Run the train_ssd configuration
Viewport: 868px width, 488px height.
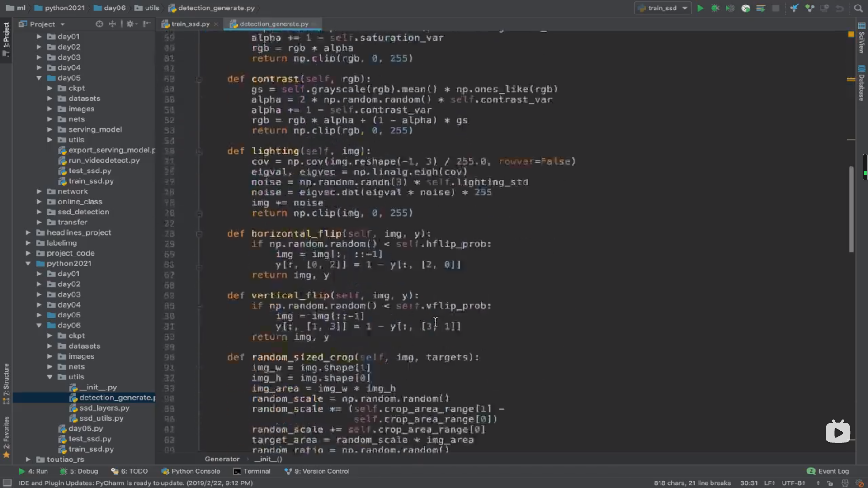[700, 8]
